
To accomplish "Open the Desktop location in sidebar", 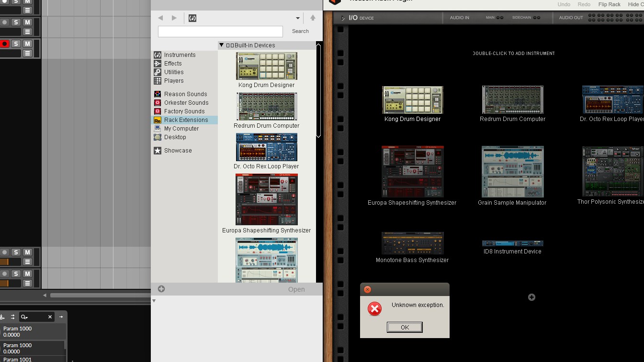I will 175,137.
